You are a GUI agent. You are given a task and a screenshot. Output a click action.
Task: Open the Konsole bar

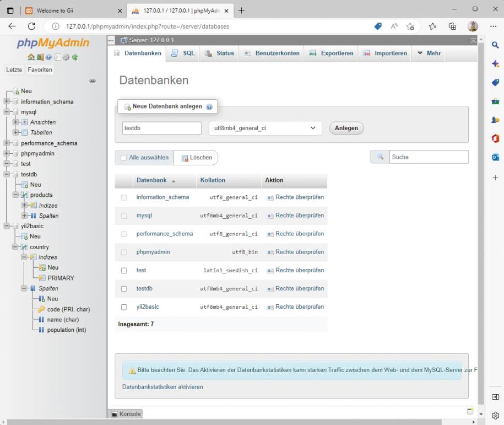(126, 414)
